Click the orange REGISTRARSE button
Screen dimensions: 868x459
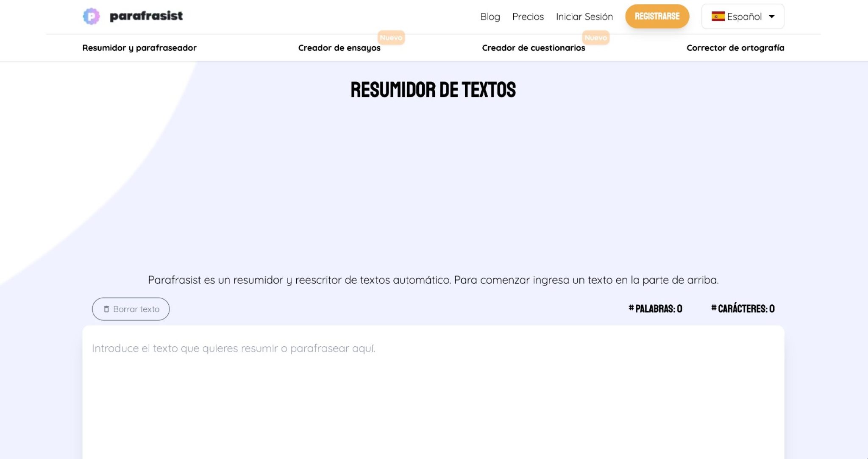coord(657,17)
